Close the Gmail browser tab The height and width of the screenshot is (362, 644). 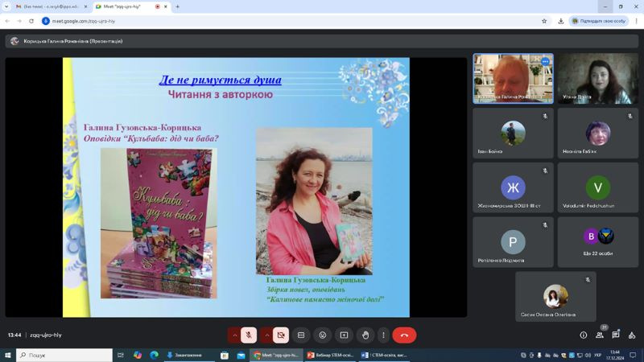[85, 6]
